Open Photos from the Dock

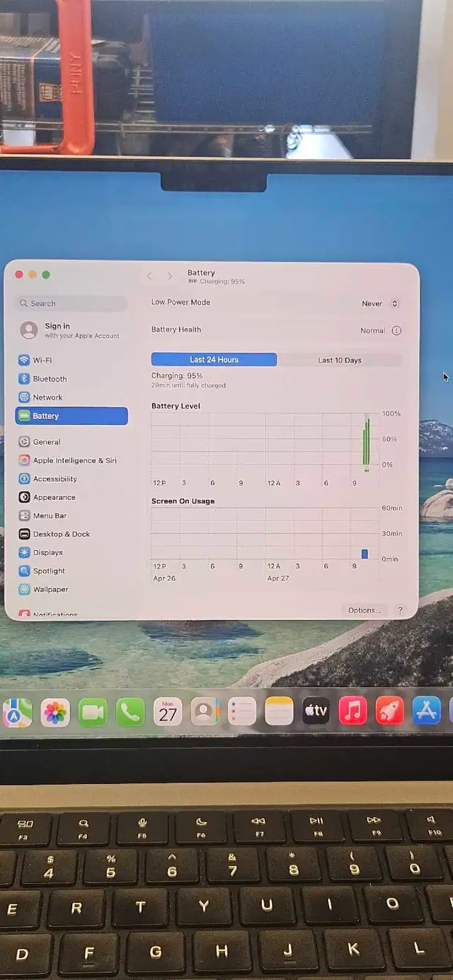click(x=55, y=712)
